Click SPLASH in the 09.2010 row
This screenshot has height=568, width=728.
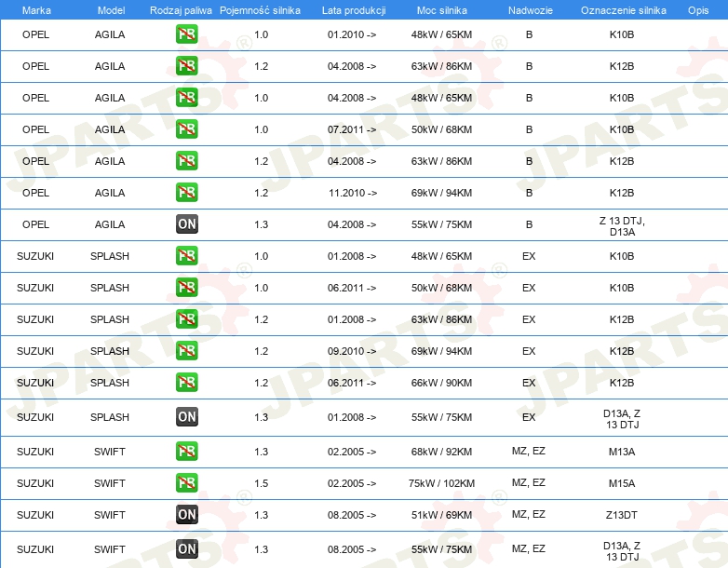(x=110, y=351)
